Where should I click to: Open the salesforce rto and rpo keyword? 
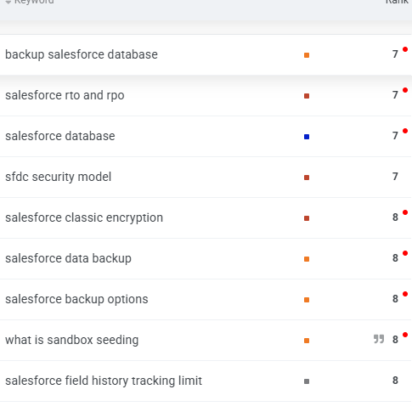(x=65, y=95)
